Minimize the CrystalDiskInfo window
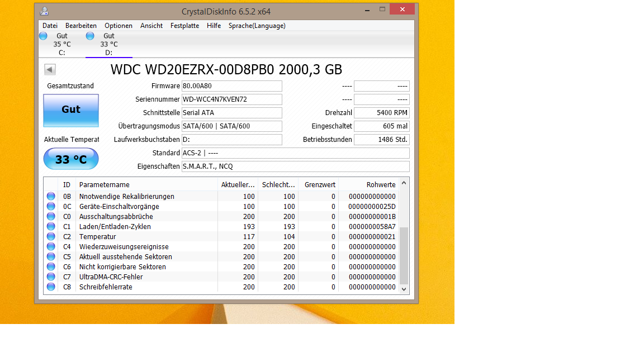Screen dimensions: 644x362 [x=367, y=9]
